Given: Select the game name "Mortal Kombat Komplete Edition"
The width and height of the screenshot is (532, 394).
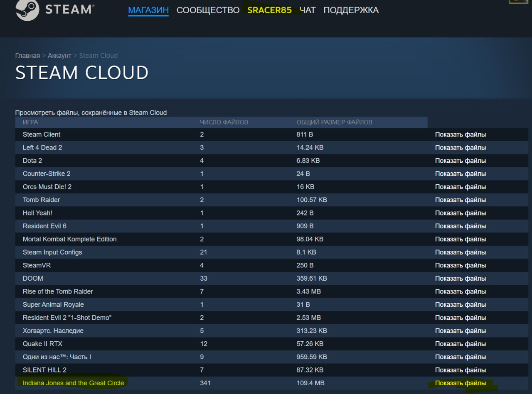Looking at the screenshot, I should (x=70, y=239).
